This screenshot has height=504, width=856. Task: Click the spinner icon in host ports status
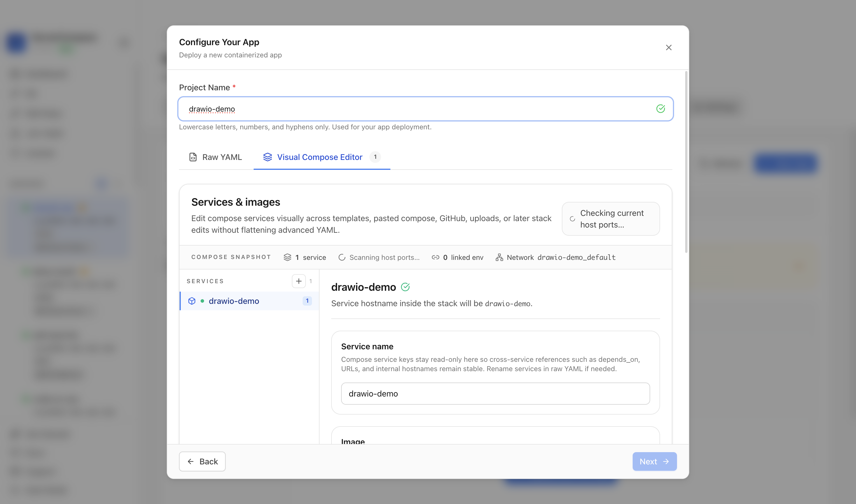[572, 219]
